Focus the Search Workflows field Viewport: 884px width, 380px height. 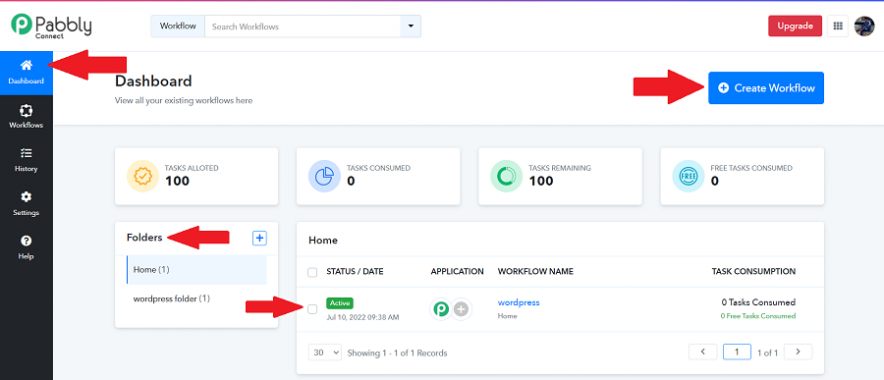pos(302,26)
